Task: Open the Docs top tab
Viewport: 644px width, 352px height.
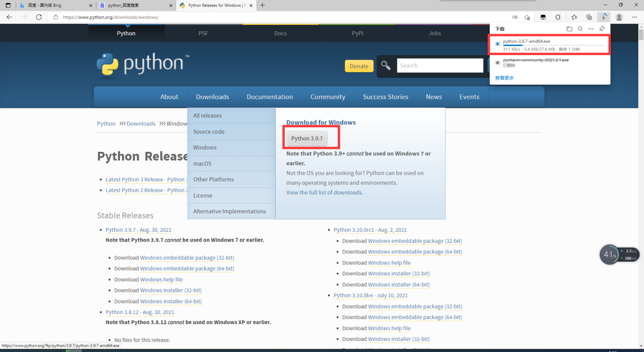Action: click(280, 33)
